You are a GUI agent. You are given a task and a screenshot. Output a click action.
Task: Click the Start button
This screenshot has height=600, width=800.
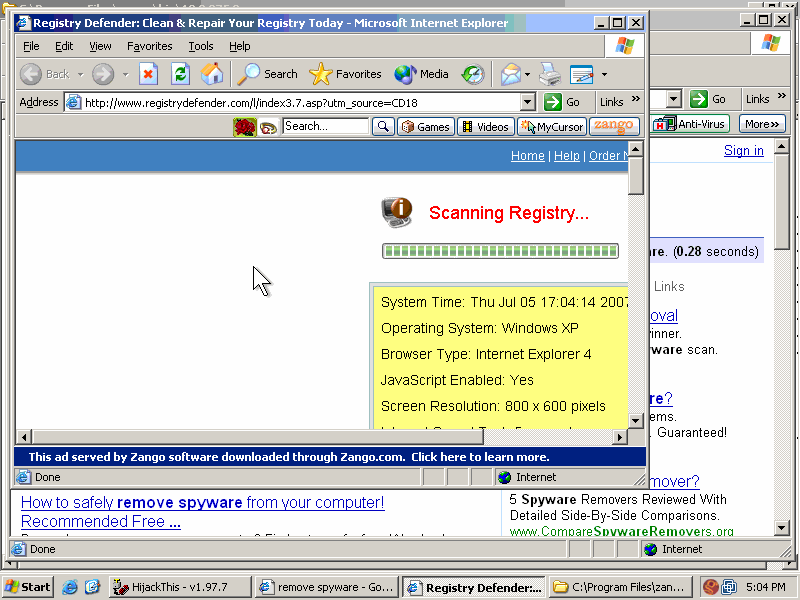tap(28, 587)
